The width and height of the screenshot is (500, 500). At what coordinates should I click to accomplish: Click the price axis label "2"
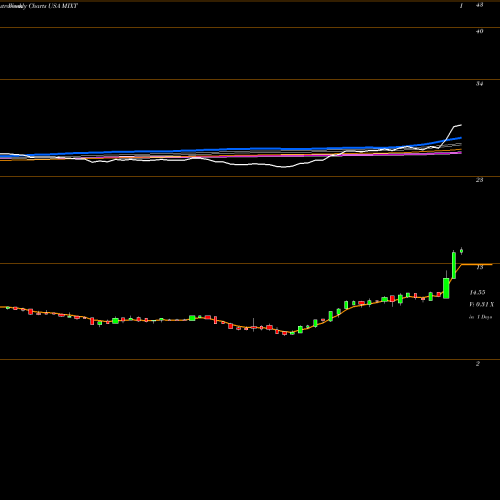[478, 364]
